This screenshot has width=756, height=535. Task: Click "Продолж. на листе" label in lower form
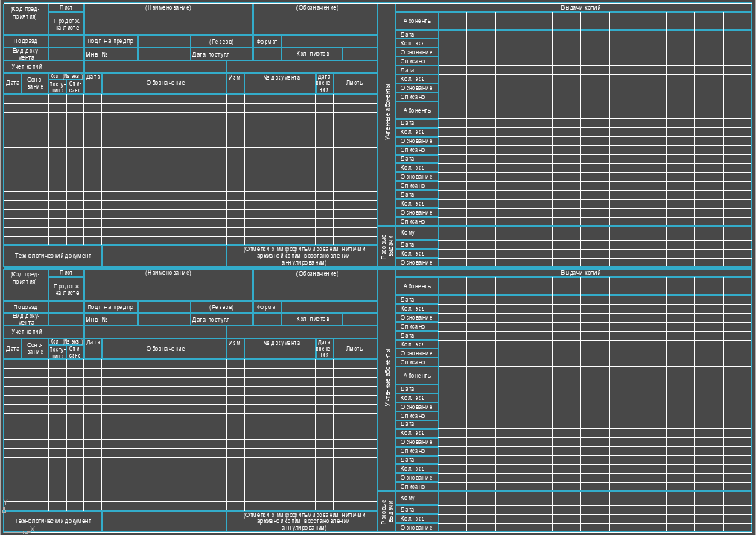(66, 289)
